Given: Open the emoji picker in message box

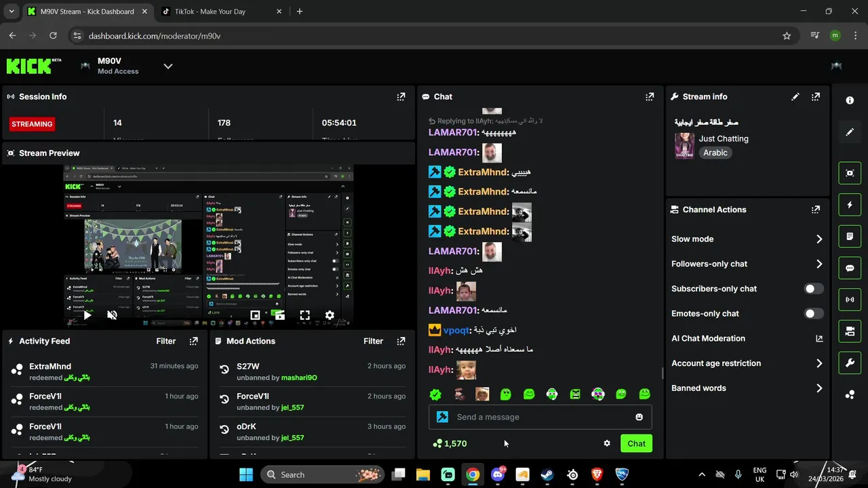Looking at the screenshot, I should (639, 417).
